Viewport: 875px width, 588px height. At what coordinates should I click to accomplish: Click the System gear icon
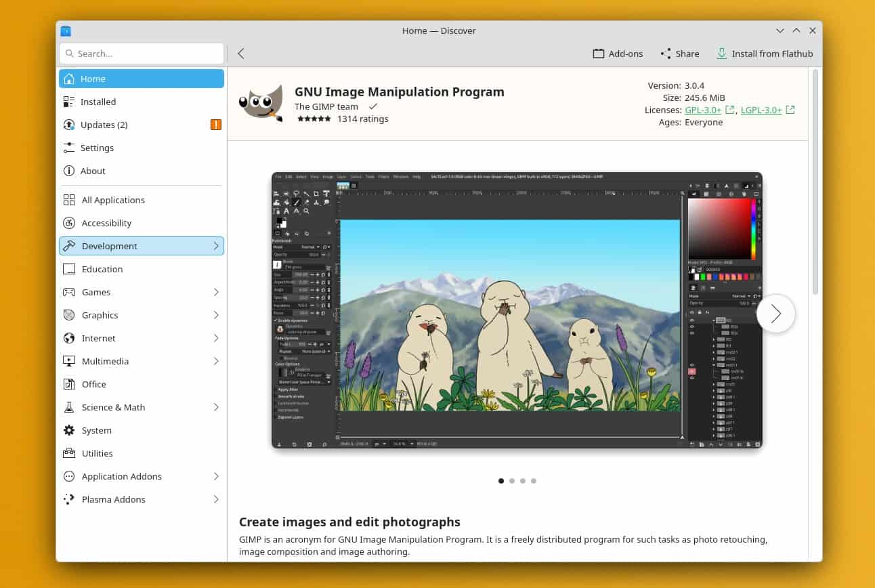(68, 430)
